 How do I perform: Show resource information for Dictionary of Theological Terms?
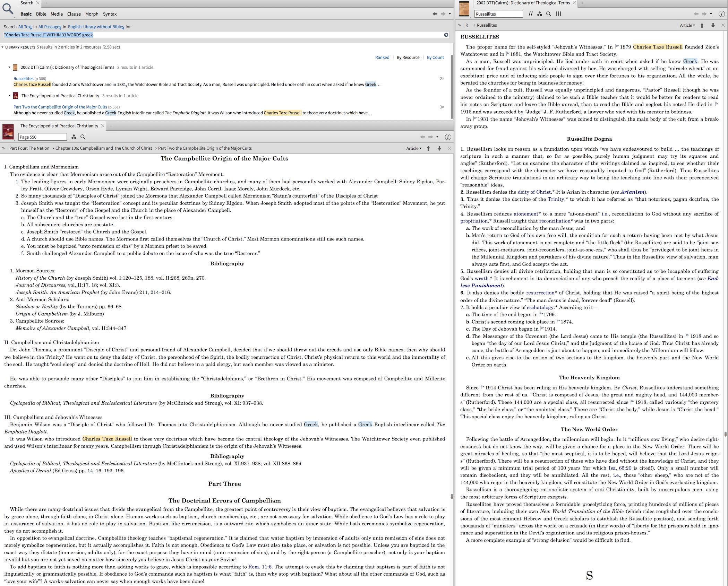click(x=721, y=14)
